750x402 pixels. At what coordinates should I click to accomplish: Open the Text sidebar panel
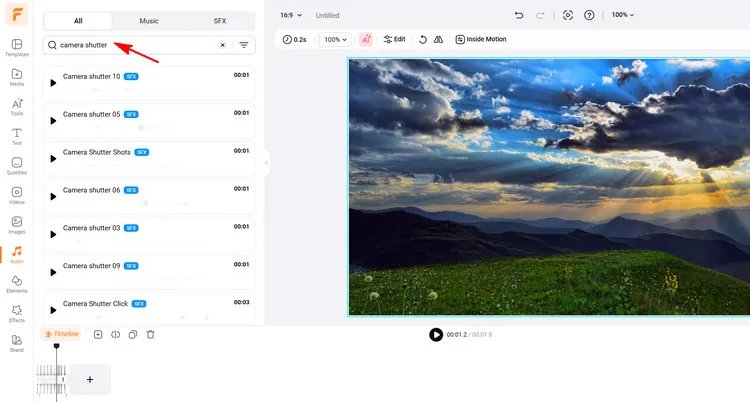tap(17, 136)
